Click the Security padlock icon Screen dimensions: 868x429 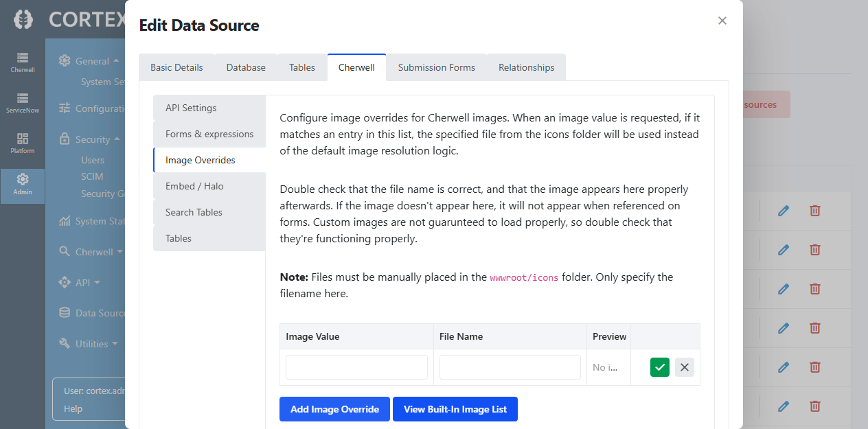[65, 139]
